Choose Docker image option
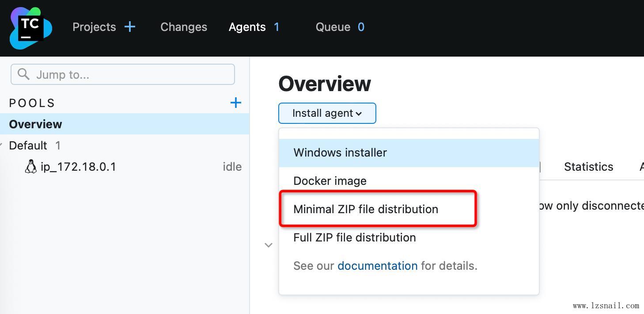This screenshot has height=314, width=644. (409, 181)
